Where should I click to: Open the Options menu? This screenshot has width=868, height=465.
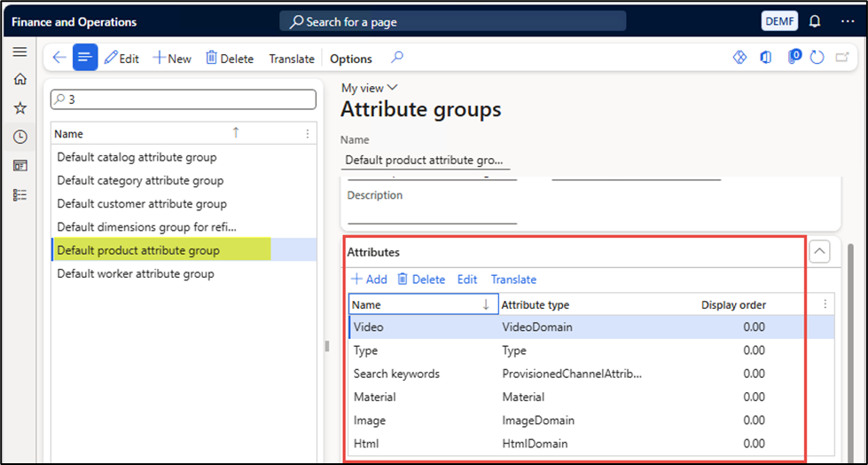pyautogui.click(x=351, y=59)
